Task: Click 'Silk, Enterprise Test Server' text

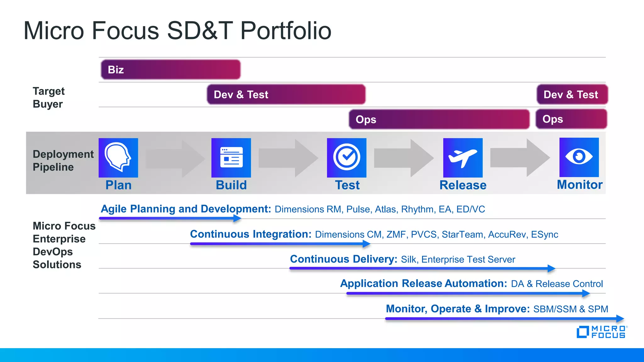Action: [458, 259]
